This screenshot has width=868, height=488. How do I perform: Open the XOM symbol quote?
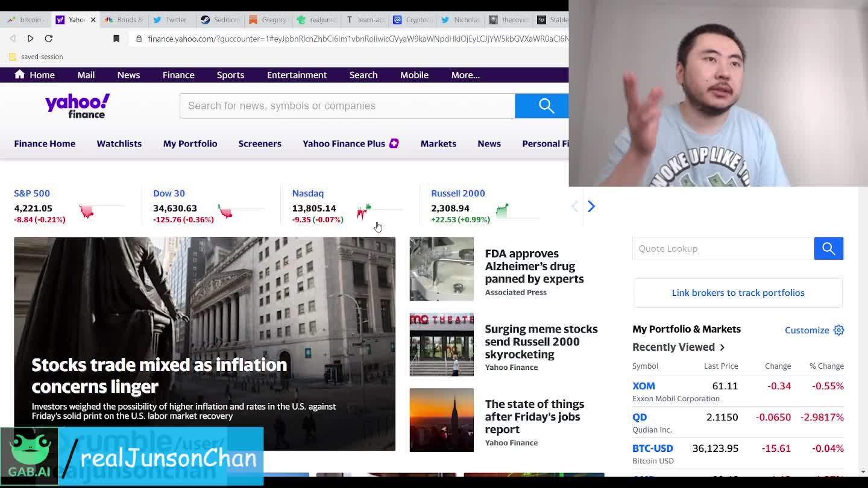(643, 386)
